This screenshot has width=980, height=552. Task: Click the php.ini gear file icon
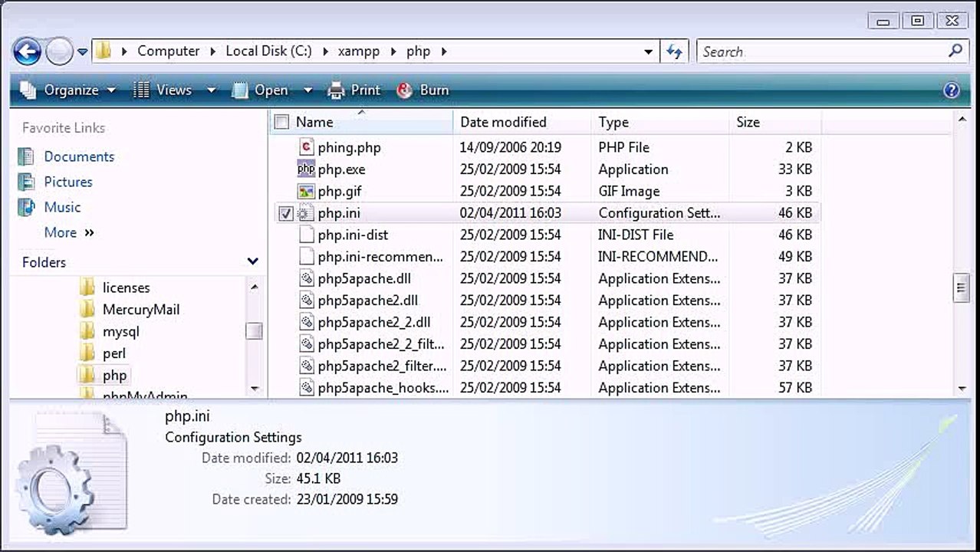(x=306, y=213)
